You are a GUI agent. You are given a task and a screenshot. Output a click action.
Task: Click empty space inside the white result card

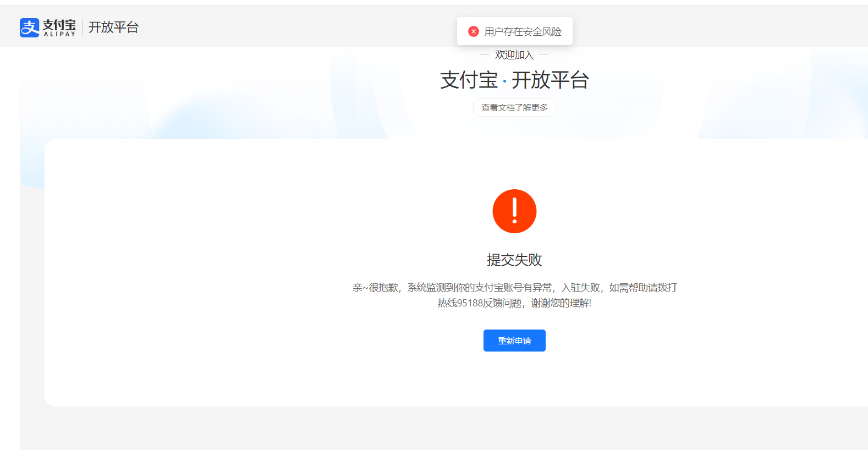[x=220, y=275]
